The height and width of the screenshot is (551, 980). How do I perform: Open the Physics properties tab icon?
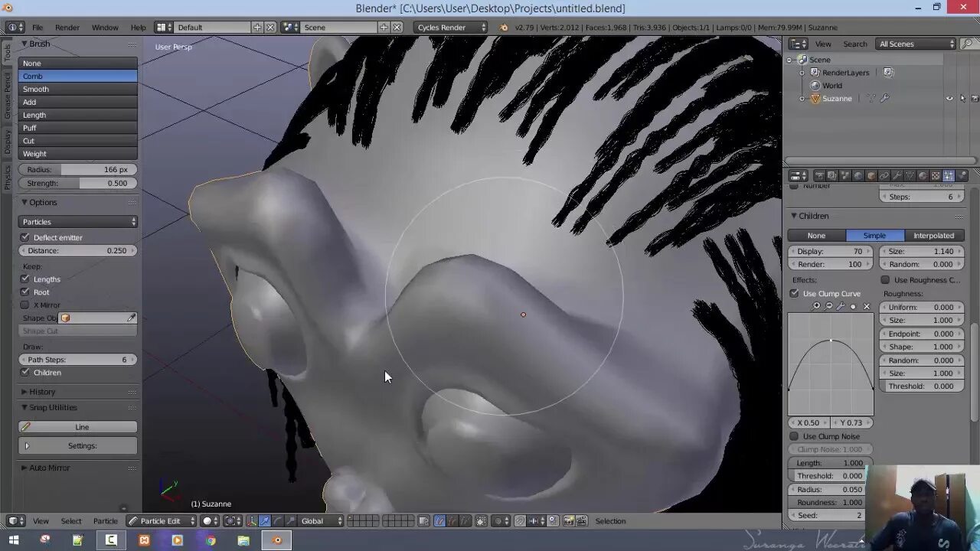(x=962, y=176)
